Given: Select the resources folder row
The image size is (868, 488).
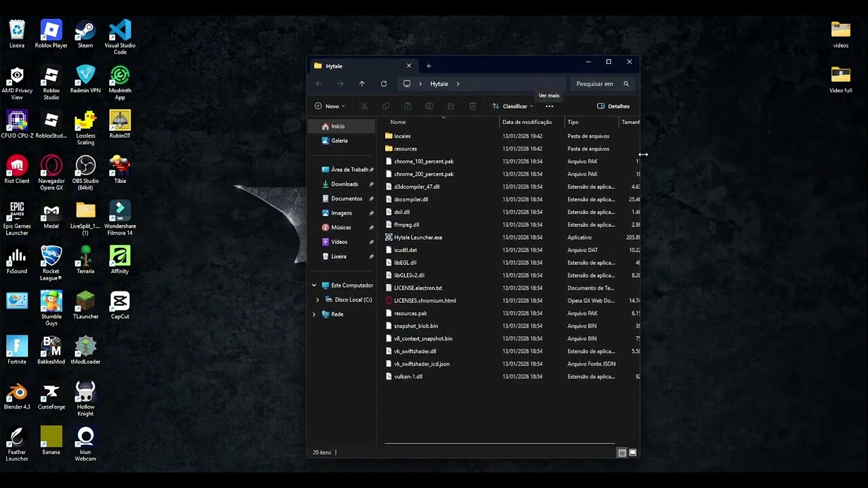Looking at the screenshot, I should (511, 149).
